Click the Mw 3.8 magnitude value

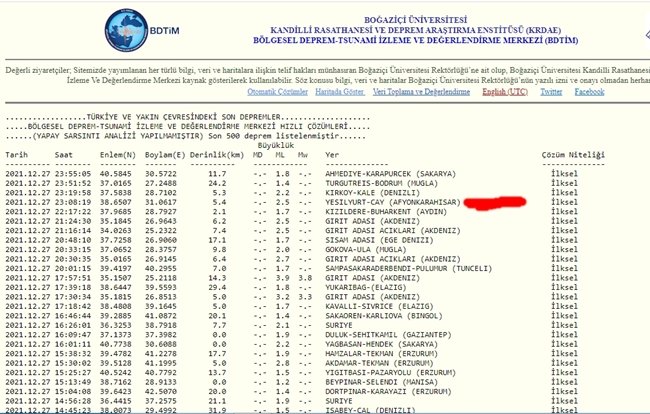(x=305, y=278)
